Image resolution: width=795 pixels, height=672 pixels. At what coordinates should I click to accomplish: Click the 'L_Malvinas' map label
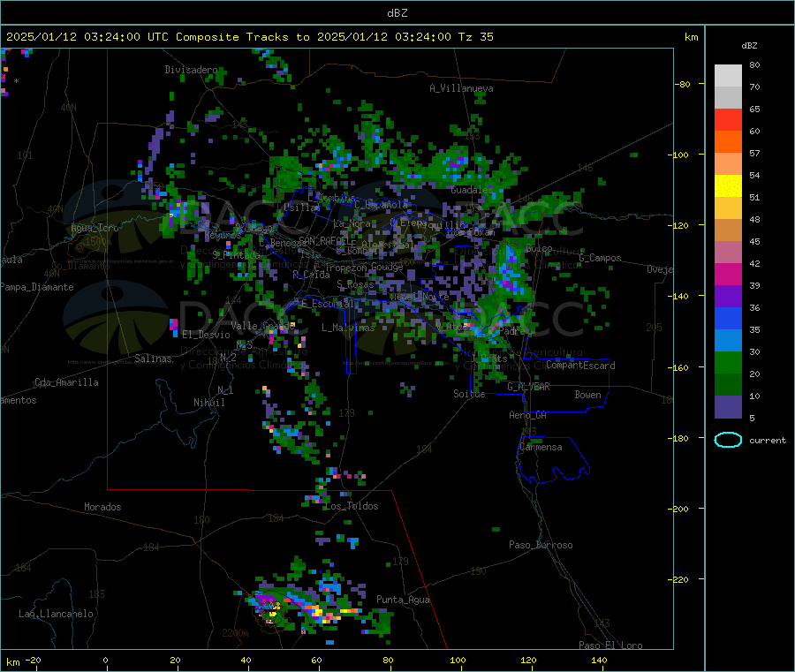pos(348,328)
